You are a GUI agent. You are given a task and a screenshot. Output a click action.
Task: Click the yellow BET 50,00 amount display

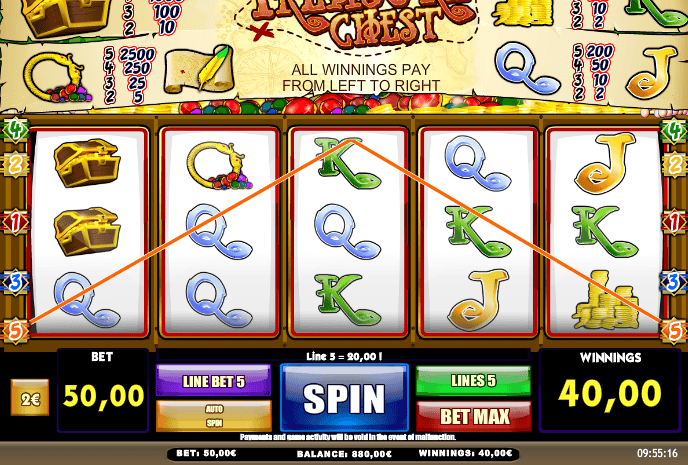[x=104, y=396]
